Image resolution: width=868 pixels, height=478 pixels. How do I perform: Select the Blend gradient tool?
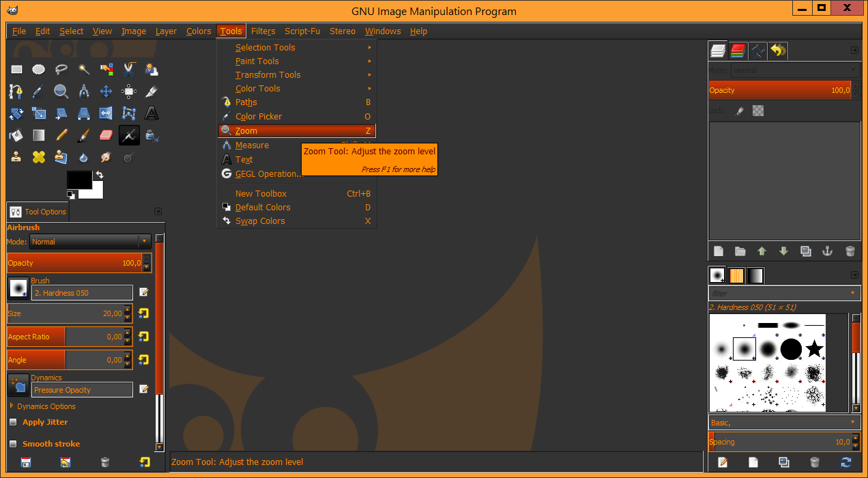tap(39, 135)
